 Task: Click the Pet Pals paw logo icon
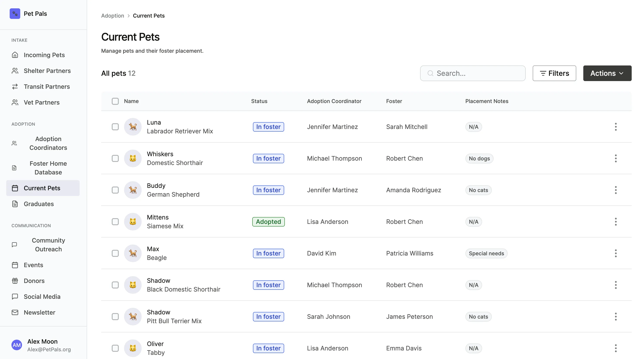click(x=15, y=13)
